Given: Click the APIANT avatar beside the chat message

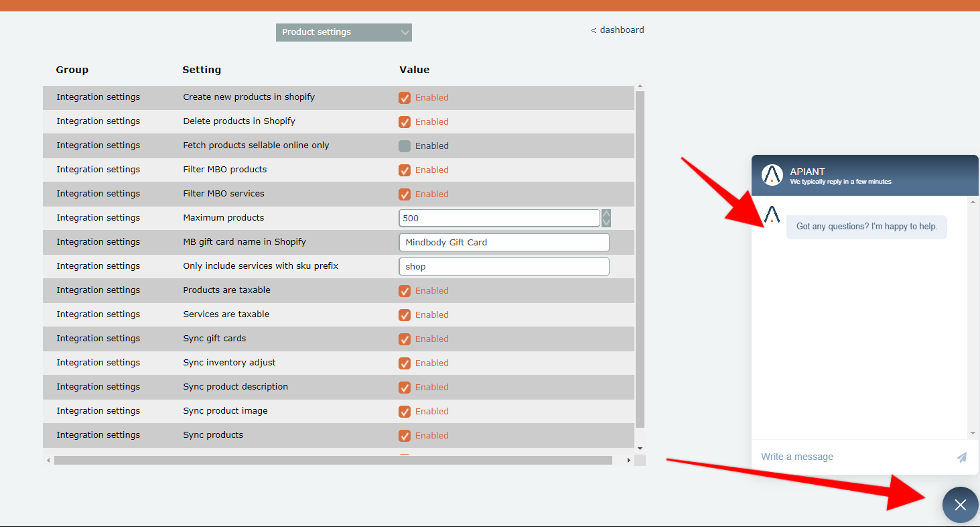Looking at the screenshot, I should coord(772,215).
